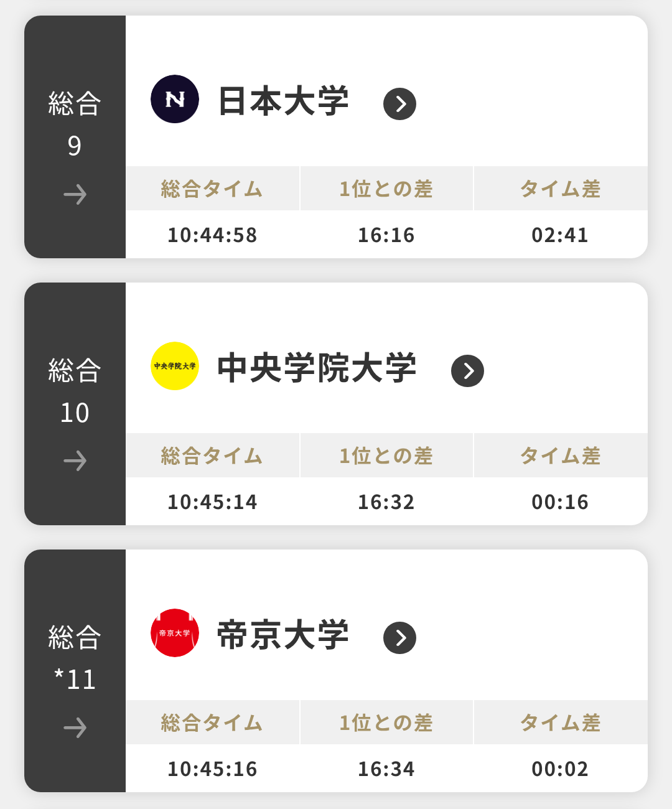Select the 日本大学 team name

(283, 101)
